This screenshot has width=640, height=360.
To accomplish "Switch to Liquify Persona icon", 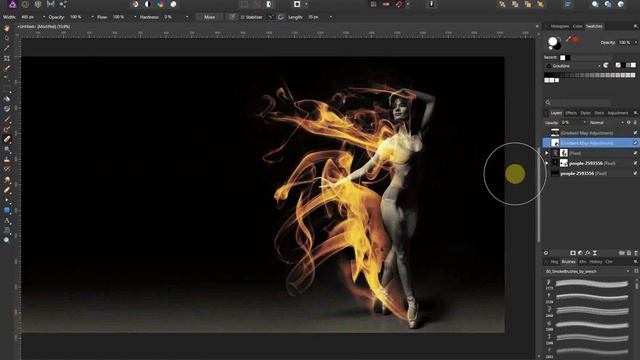I will 25,4.
